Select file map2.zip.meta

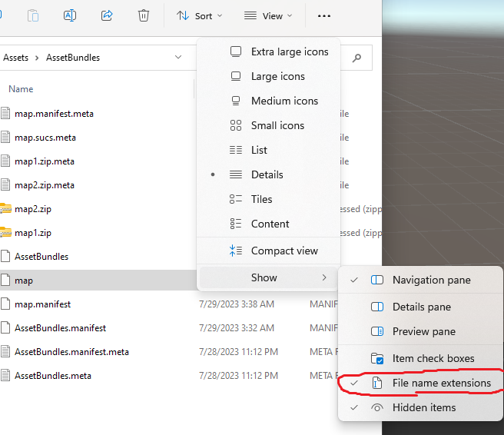coord(45,185)
